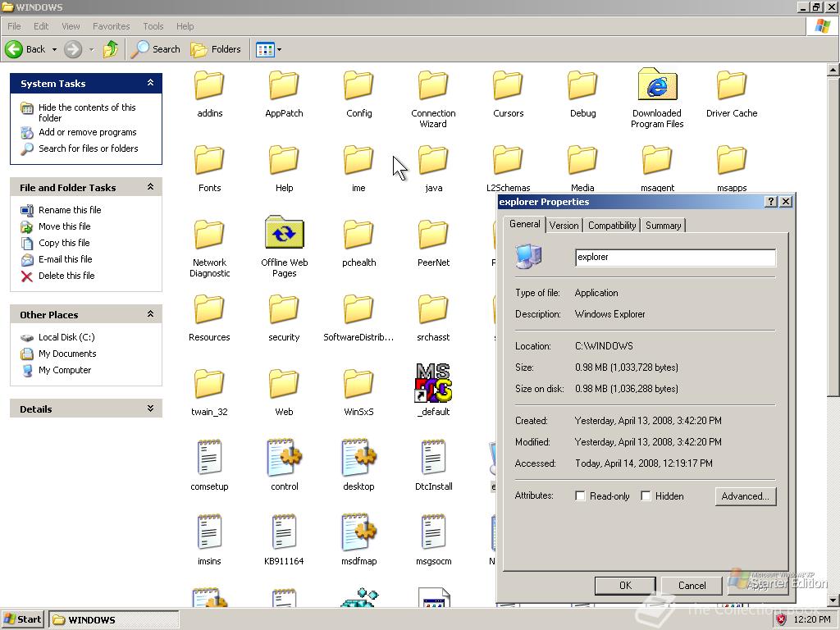Click the security shield tray icon

782,620
